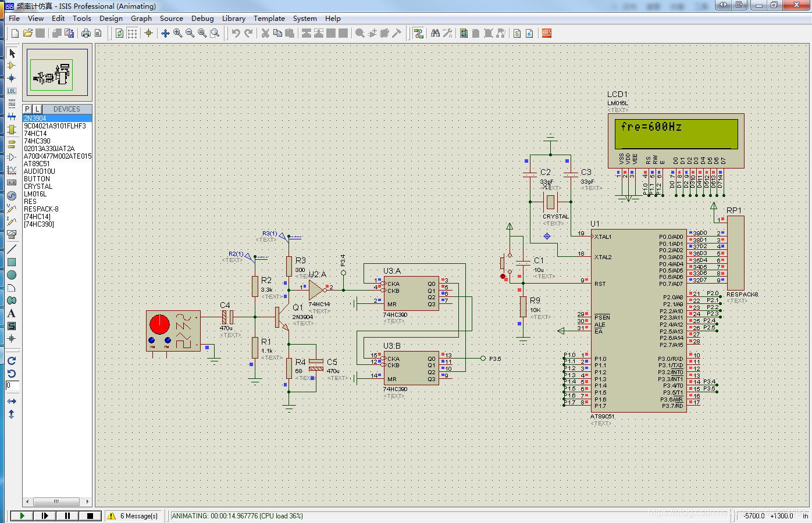812x523 pixels.
Task: Click the binoculars search and tag icon
Action: [435, 33]
